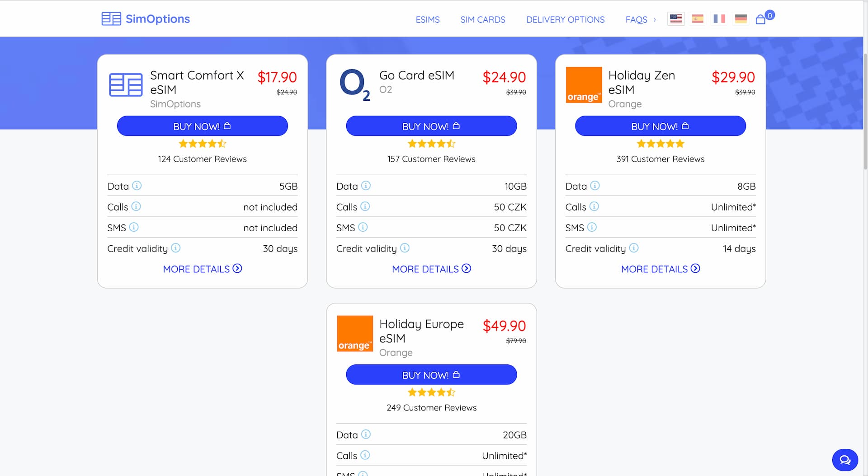Click the 14 days validity value
This screenshot has height=476, width=868.
click(739, 249)
